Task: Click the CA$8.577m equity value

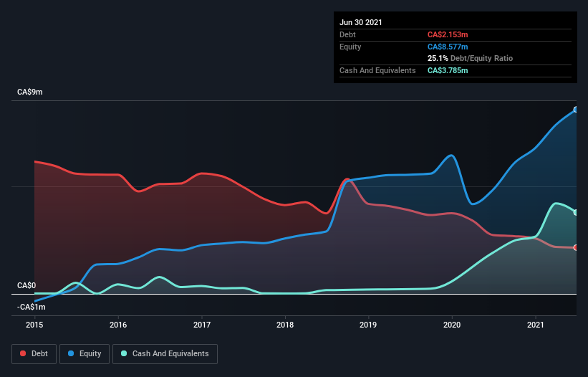Action: (448, 47)
